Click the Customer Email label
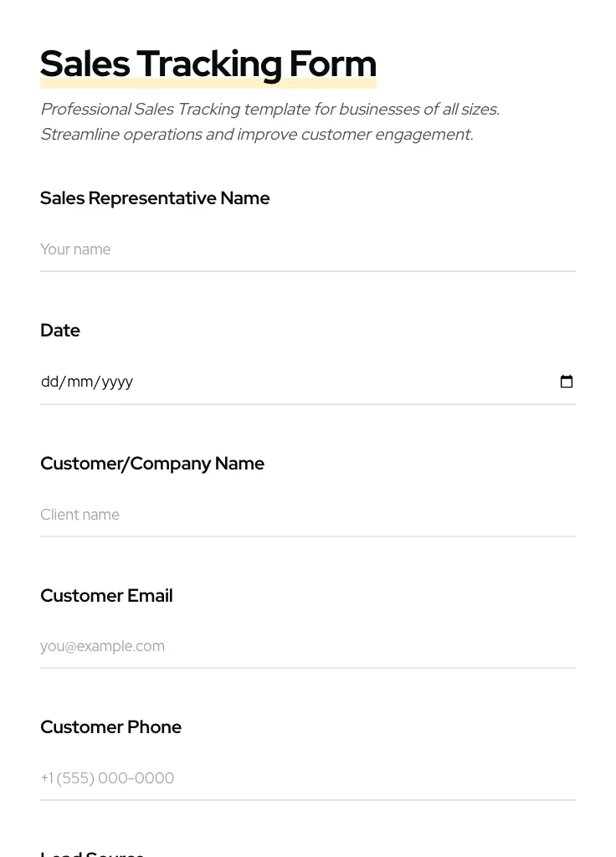Image resolution: width=616 pixels, height=857 pixels. pos(106,595)
